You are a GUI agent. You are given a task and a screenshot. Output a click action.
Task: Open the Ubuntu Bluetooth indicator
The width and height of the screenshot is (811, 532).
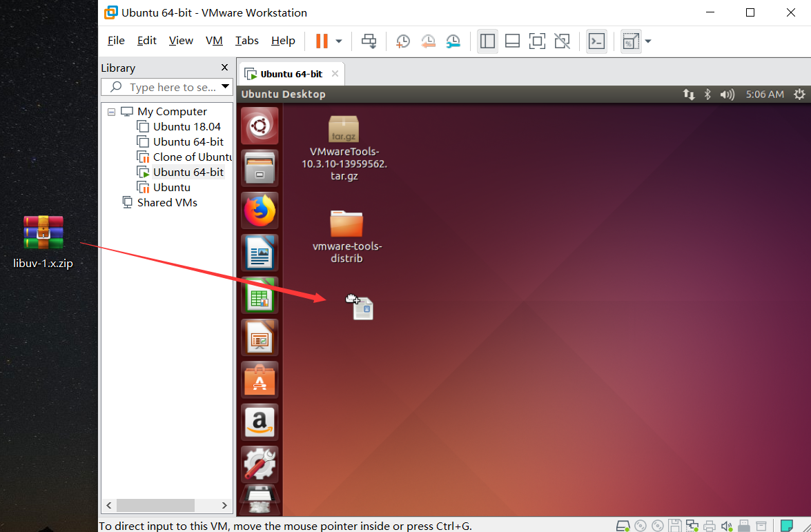pos(707,94)
